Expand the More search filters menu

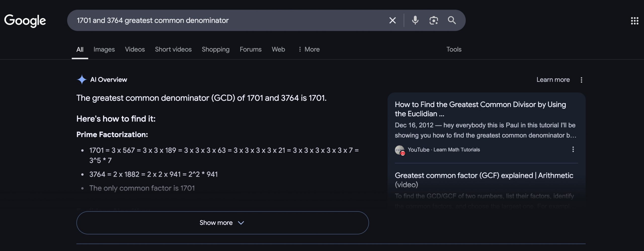[309, 49]
